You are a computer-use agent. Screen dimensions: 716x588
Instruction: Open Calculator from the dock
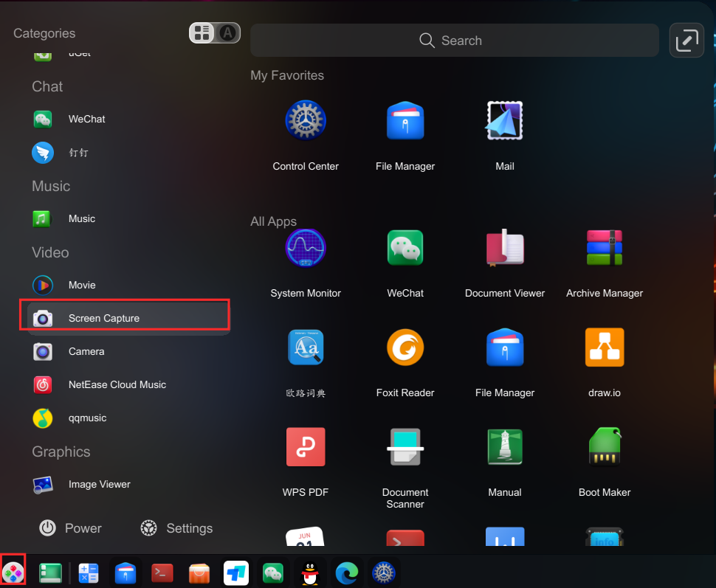point(89,573)
